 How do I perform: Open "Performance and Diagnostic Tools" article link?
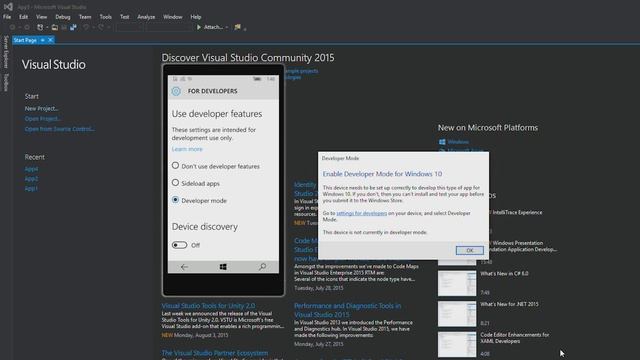348,310
